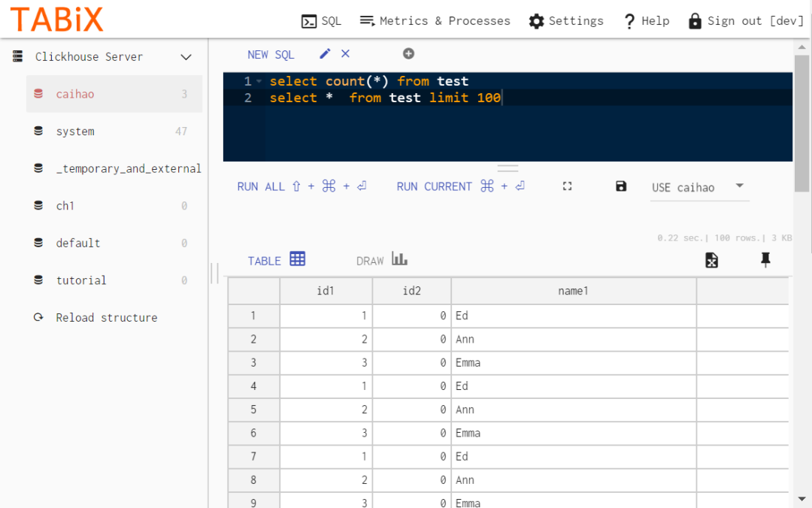Click the default database icon

(38, 243)
